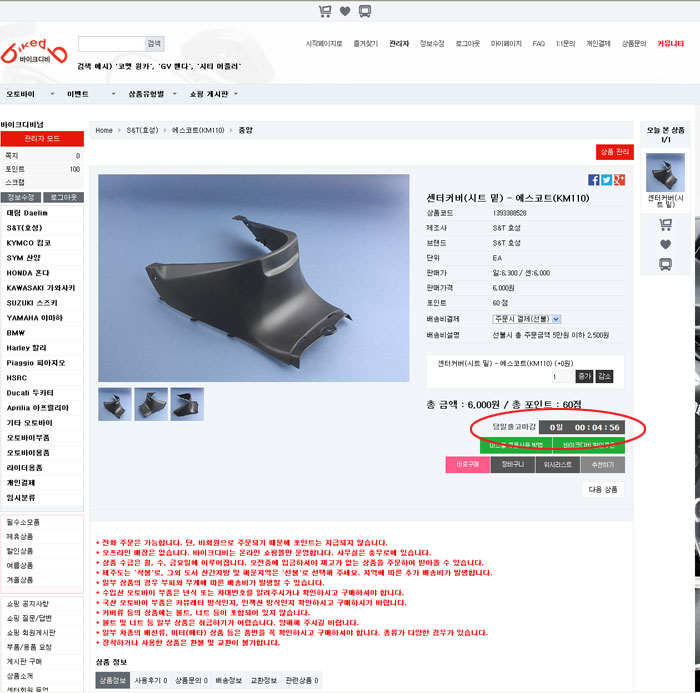Click the heart icon in right sidebar
This screenshot has height=693, width=700.
[x=665, y=244]
